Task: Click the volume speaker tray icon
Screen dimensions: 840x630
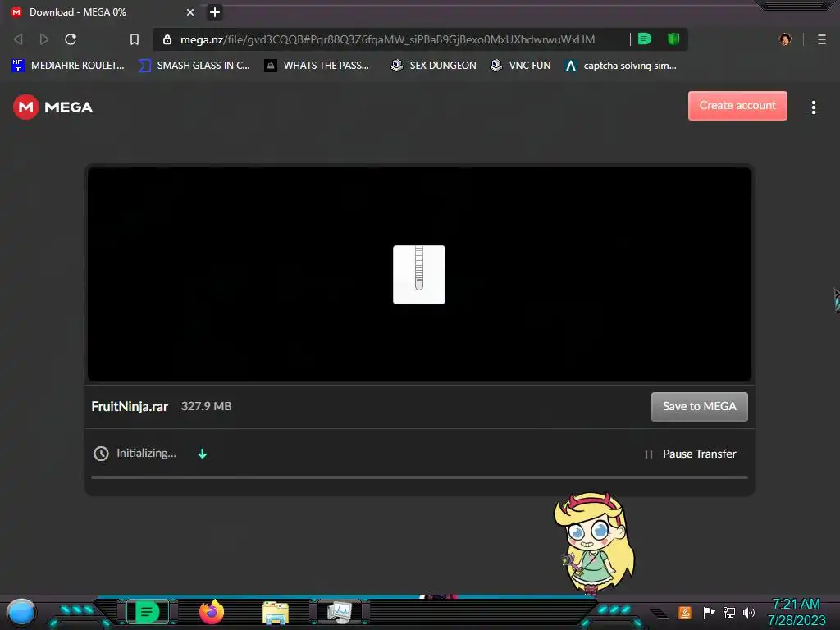Action: pos(748,612)
